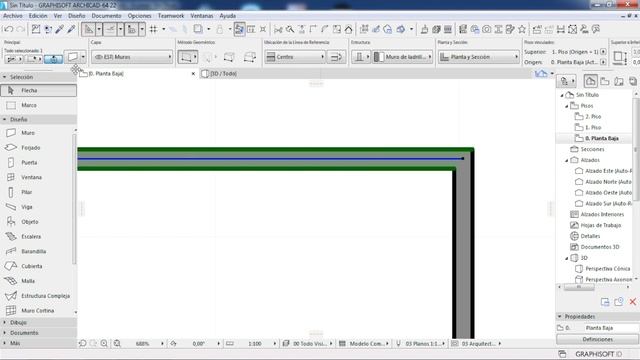Click the house icon in toolbar

tap(349, 29)
